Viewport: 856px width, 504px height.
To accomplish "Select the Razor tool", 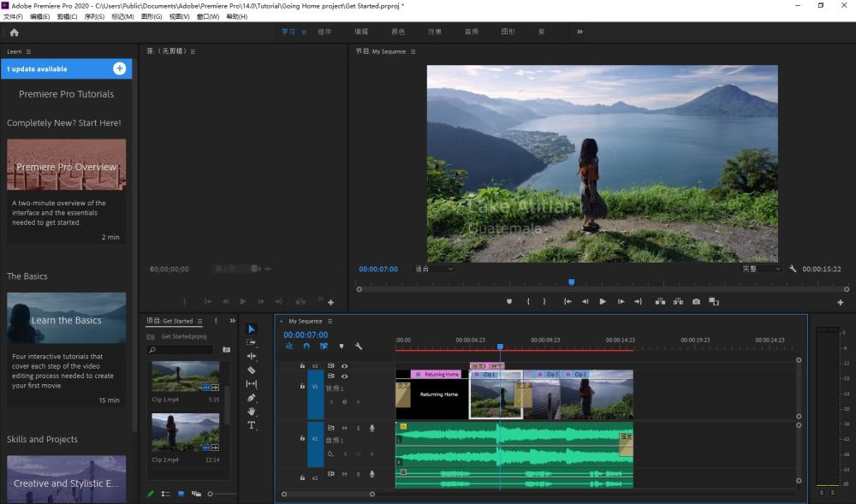I will click(x=251, y=370).
